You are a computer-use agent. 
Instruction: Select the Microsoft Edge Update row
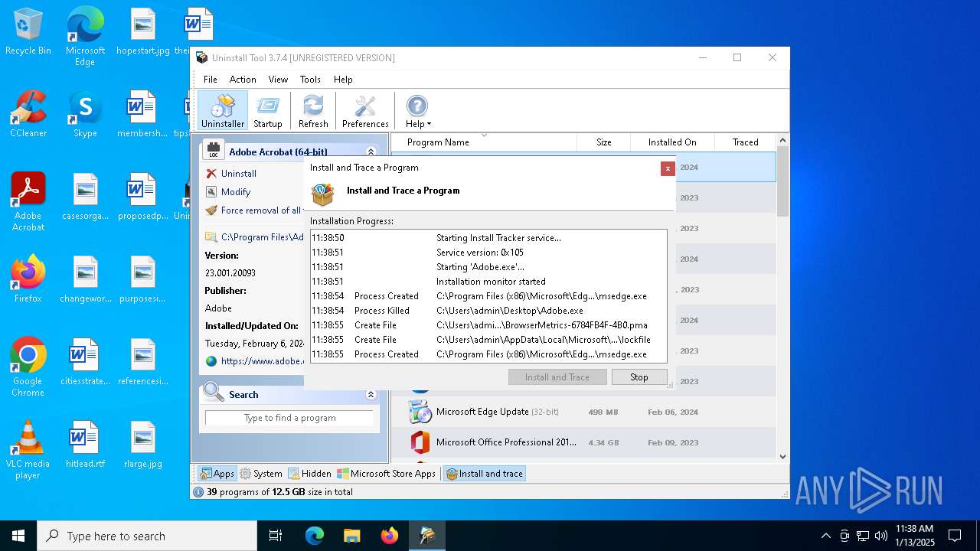click(583, 412)
